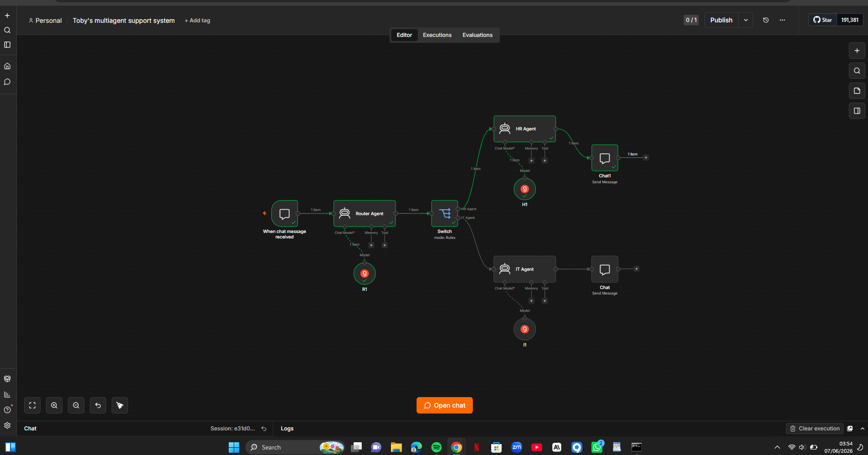This screenshot has height=455, width=868.
Task: Toggle the left sidebar panel icon
Action: (7, 45)
